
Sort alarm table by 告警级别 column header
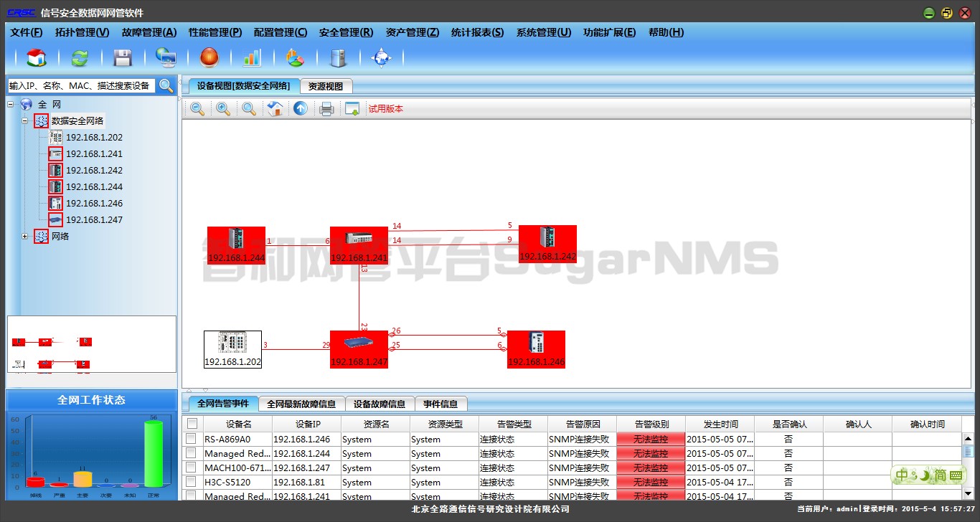(651, 424)
